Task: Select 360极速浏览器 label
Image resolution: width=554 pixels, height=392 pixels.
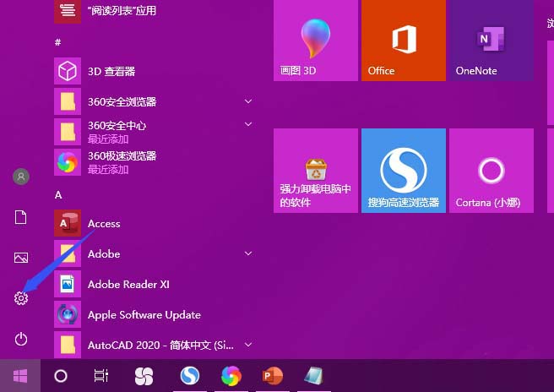Action: point(122,156)
